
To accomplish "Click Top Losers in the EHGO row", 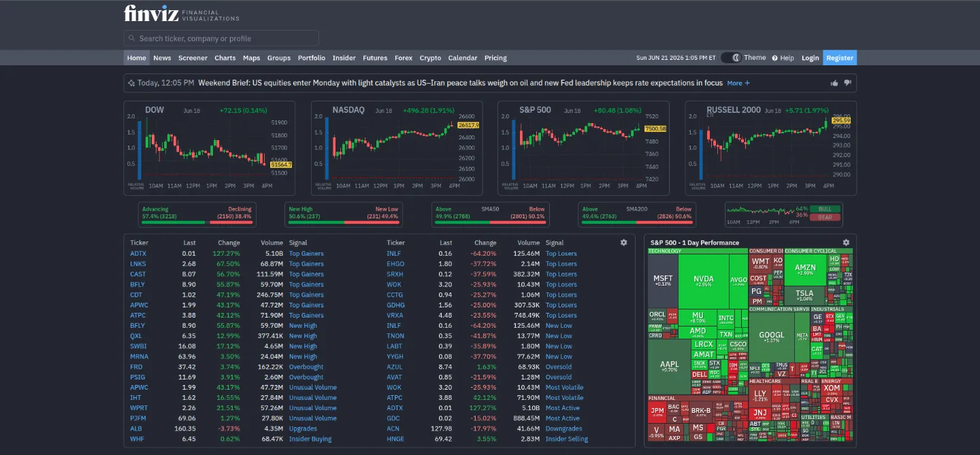I will tap(561, 264).
